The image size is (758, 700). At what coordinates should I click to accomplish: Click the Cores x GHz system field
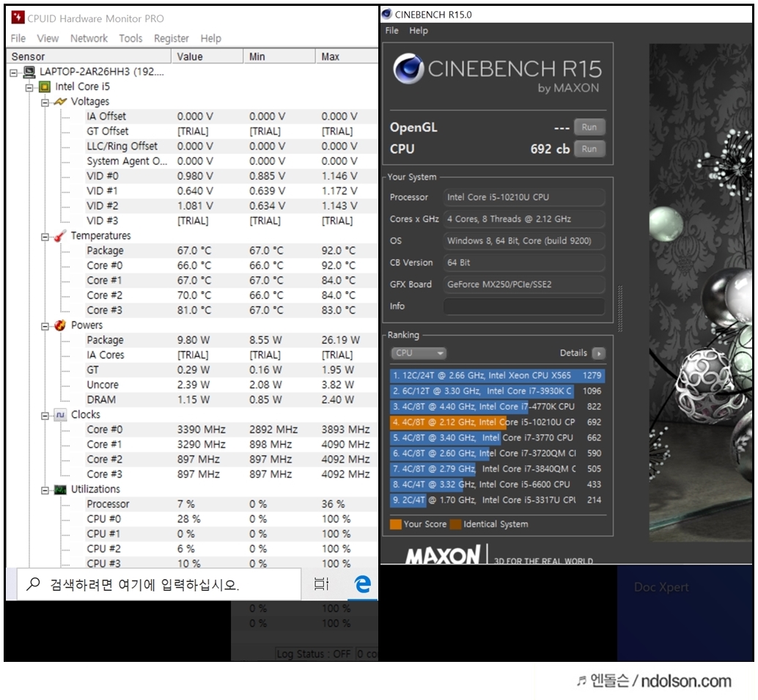tap(524, 219)
